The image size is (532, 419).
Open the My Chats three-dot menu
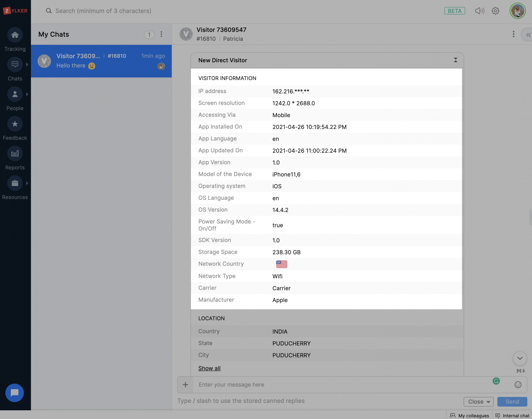pyautogui.click(x=161, y=34)
